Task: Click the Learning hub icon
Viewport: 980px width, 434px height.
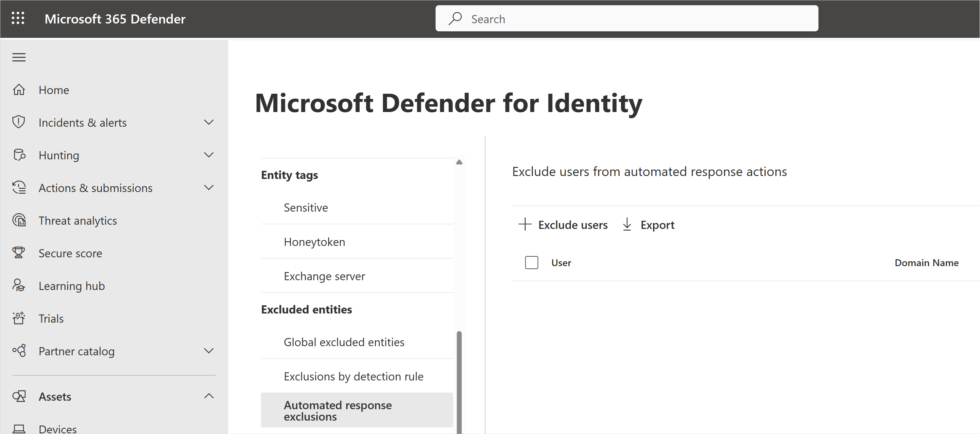Action: [18, 285]
